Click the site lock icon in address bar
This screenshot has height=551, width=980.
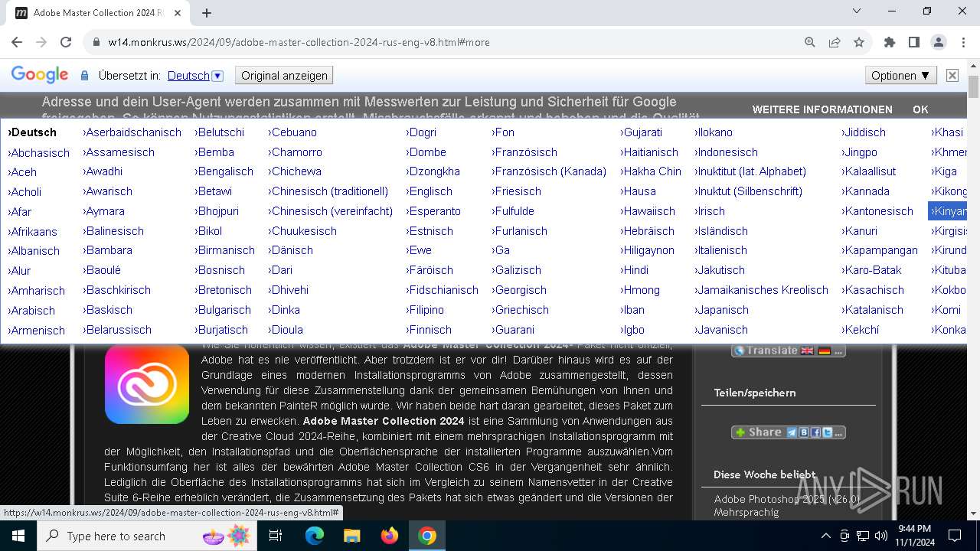(x=96, y=43)
